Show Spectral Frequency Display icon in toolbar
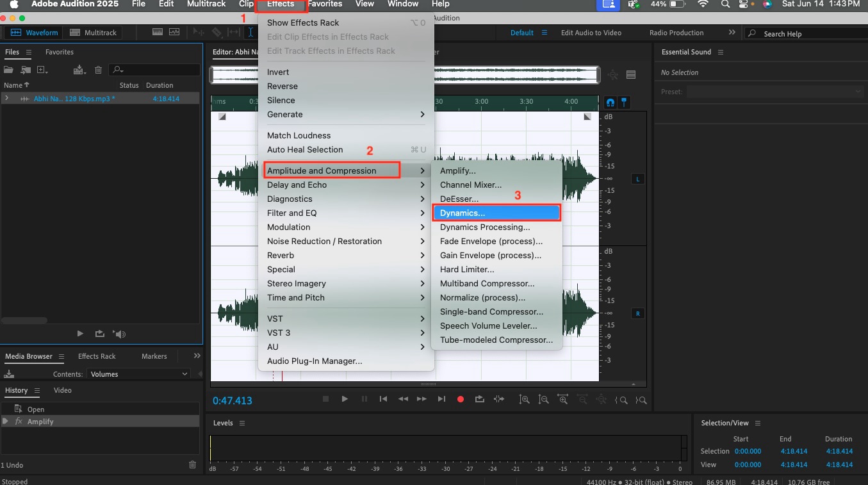This screenshot has height=485, width=868. coord(158,32)
